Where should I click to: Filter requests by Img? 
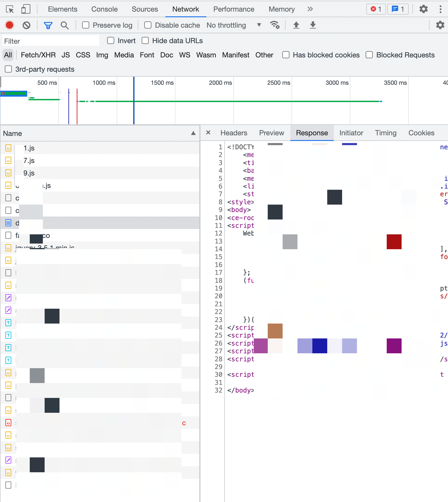102,55
